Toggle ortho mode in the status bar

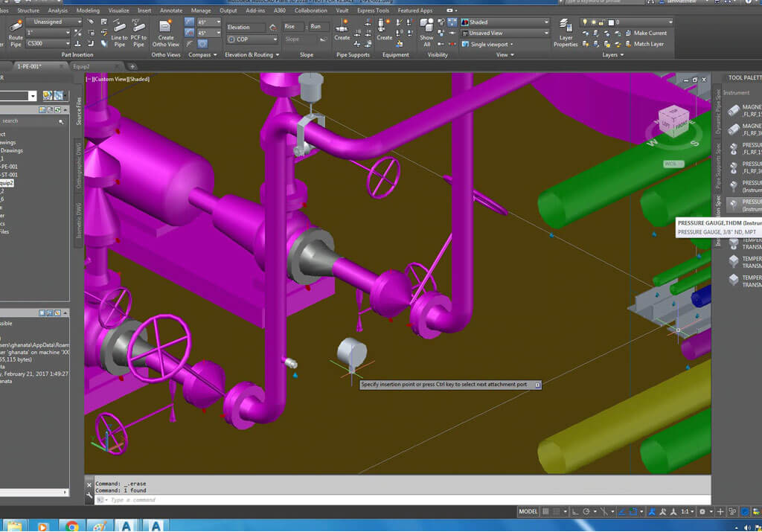575,512
